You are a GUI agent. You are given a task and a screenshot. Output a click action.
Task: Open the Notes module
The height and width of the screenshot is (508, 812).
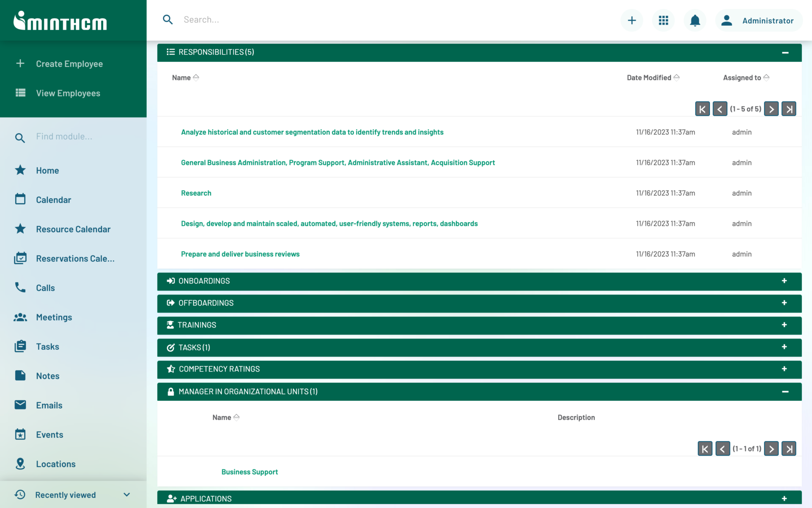coord(47,375)
